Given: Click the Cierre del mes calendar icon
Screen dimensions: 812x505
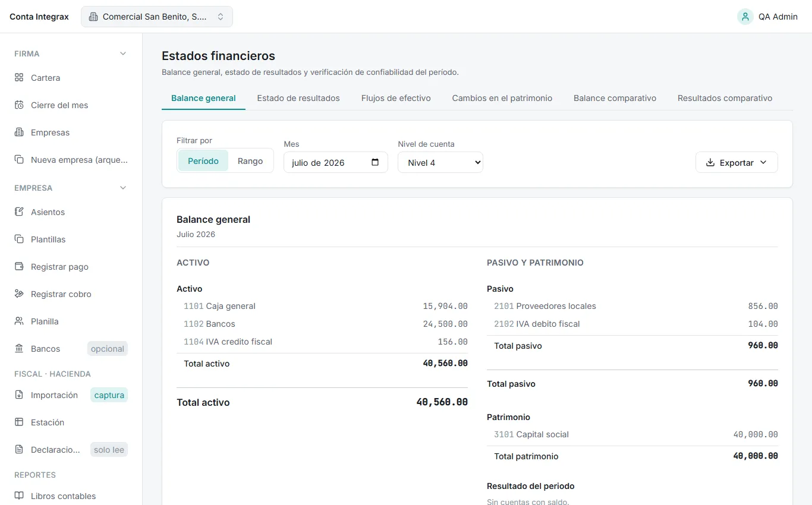Looking at the screenshot, I should coord(19,105).
